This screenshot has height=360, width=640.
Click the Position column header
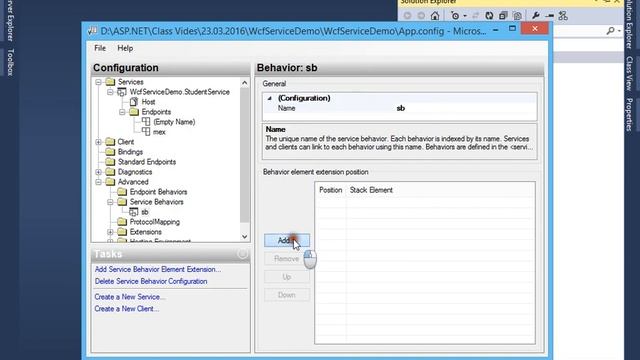point(331,190)
